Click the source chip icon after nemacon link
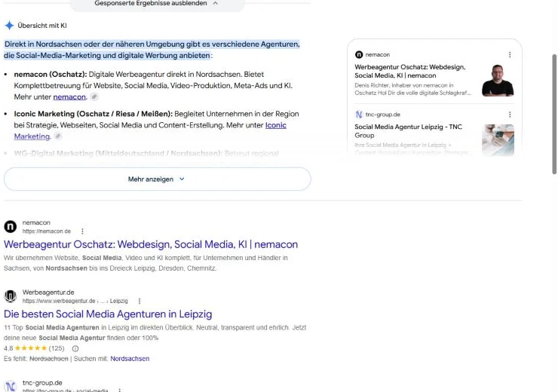558x392 pixels. click(94, 96)
